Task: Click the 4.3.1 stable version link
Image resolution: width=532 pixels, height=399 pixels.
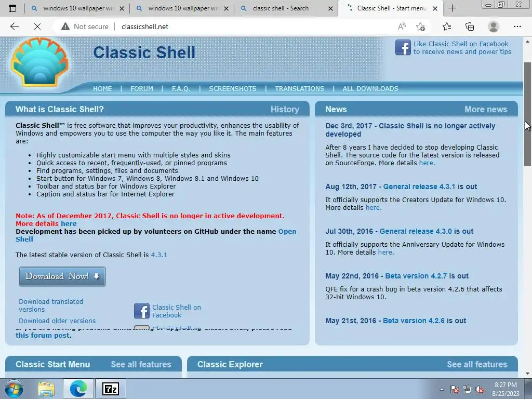Action: pos(159,255)
